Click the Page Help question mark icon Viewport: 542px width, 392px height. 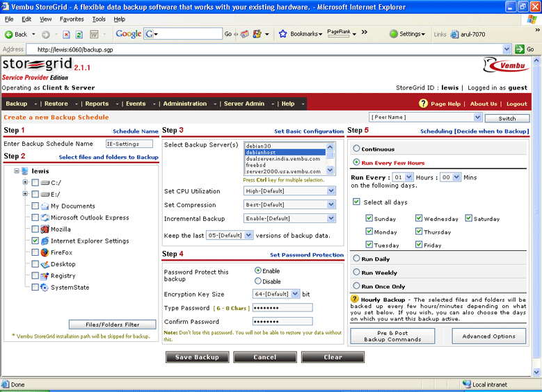(423, 104)
